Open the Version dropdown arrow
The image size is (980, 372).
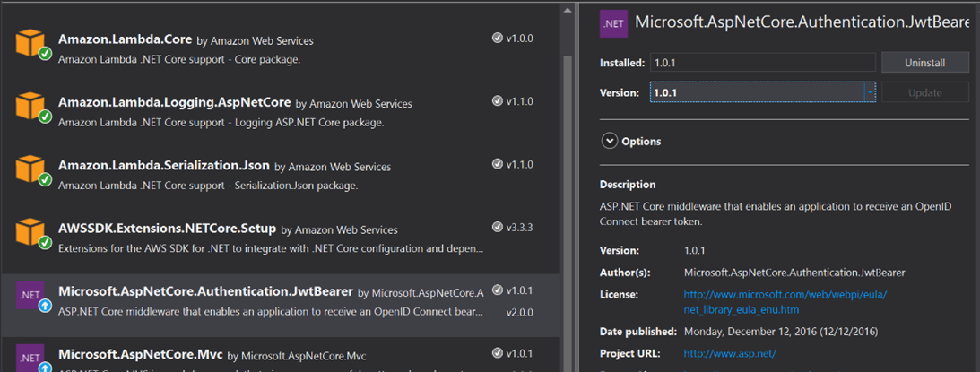[x=870, y=92]
